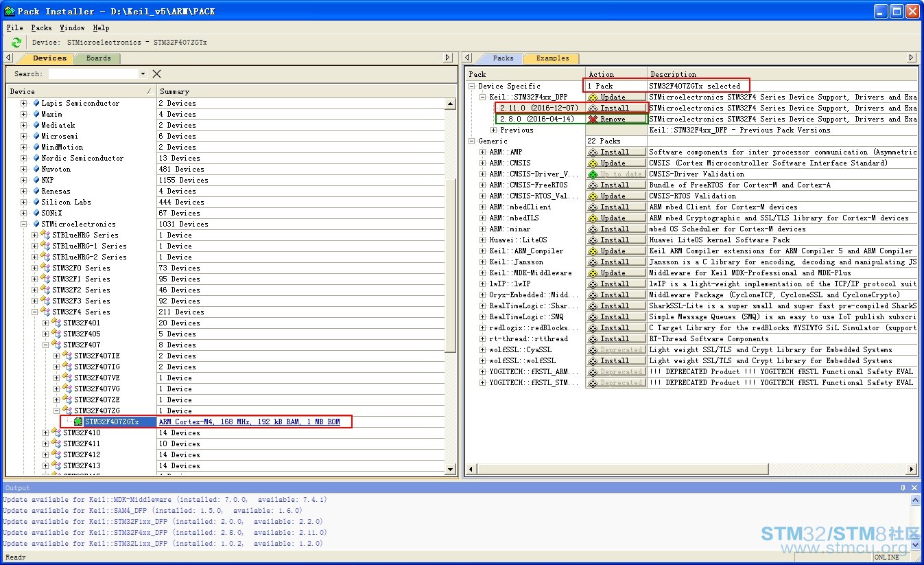Install pack version 2.11.0
This screenshot has height=565, width=924.
(x=616, y=108)
